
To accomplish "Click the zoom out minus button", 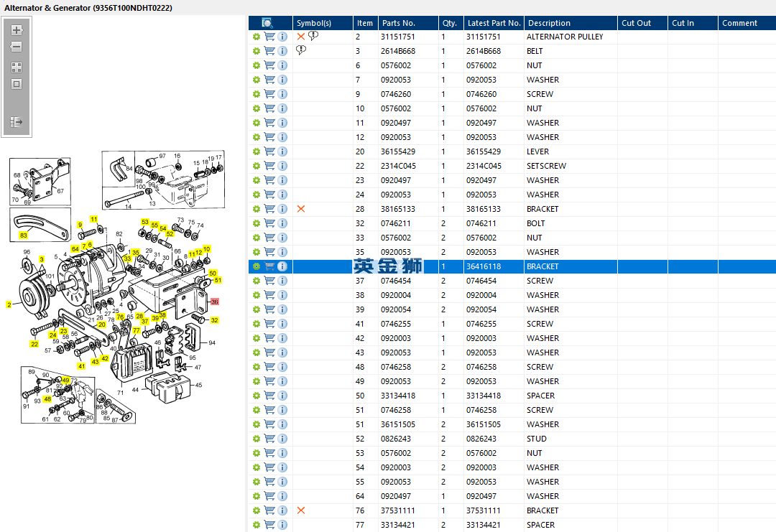I will click(x=17, y=47).
